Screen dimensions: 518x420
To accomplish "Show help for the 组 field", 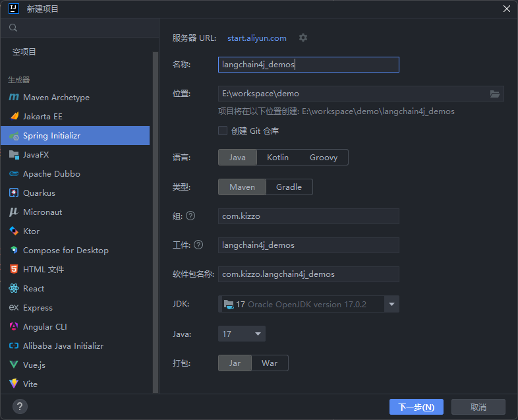I will [190, 216].
